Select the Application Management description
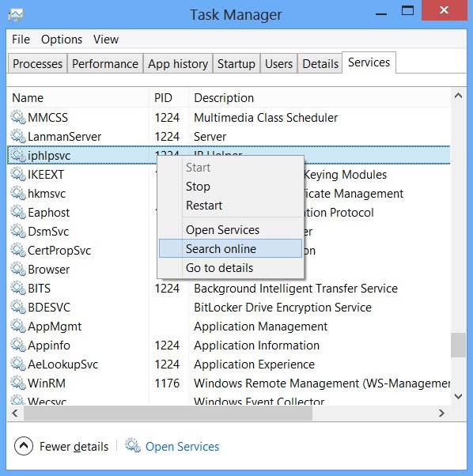Screen dimensions: 473x476 point(261,327)
